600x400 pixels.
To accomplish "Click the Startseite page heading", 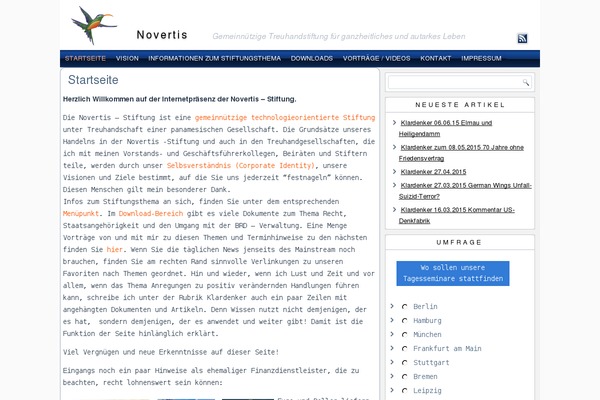I will pos(93,80).
